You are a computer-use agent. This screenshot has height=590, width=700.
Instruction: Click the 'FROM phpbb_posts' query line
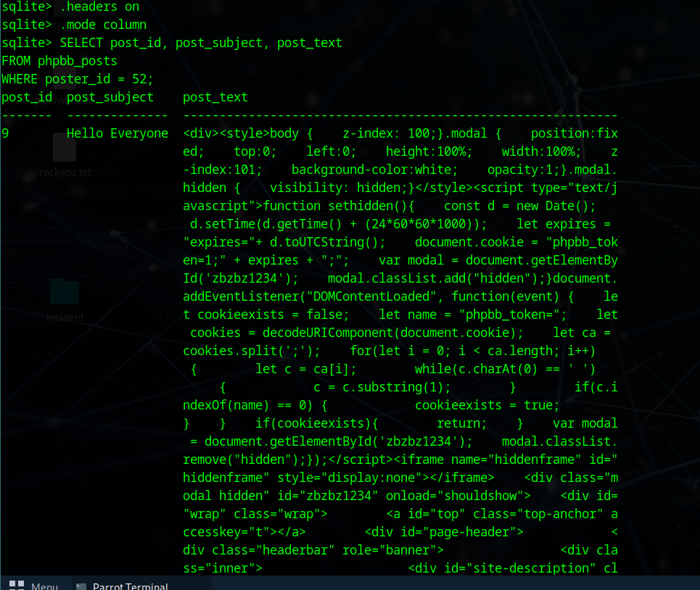pyautogui.click(x=59, y=61)
